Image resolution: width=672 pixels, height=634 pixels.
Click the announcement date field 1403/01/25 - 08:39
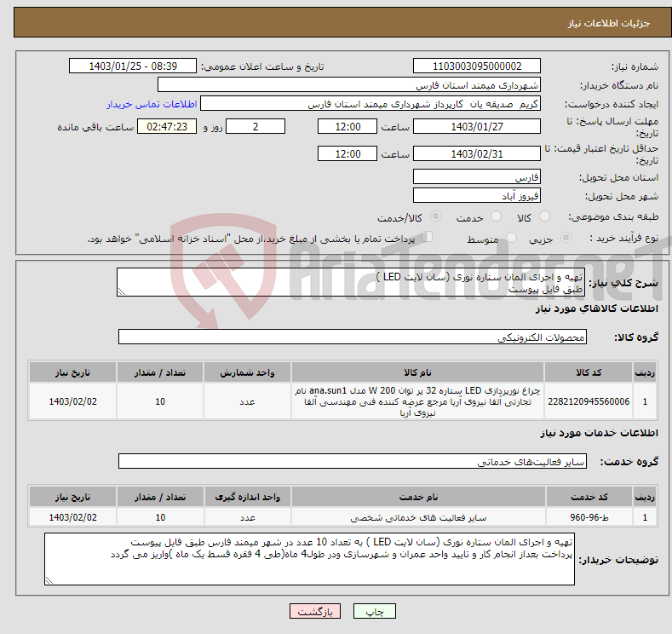click(x=133, y=66)
